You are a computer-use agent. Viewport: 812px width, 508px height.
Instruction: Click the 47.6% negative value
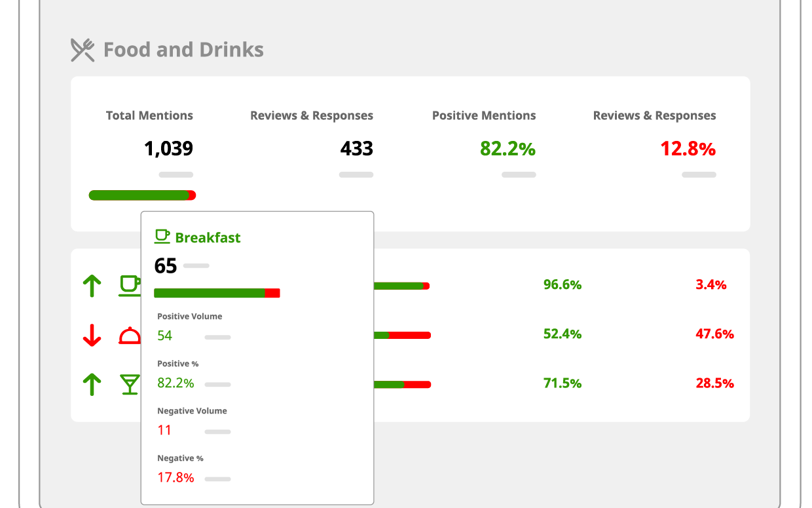(714, 334)
